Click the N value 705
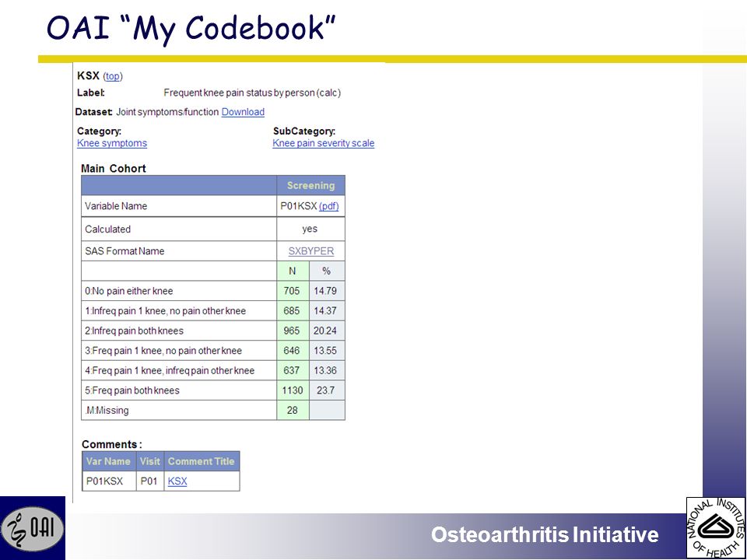Viewport: 747px width, 560px height. click(x=292, y=291)
